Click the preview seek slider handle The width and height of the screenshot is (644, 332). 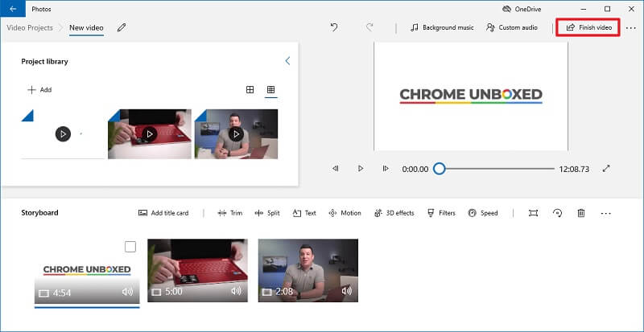pos(439,169)
